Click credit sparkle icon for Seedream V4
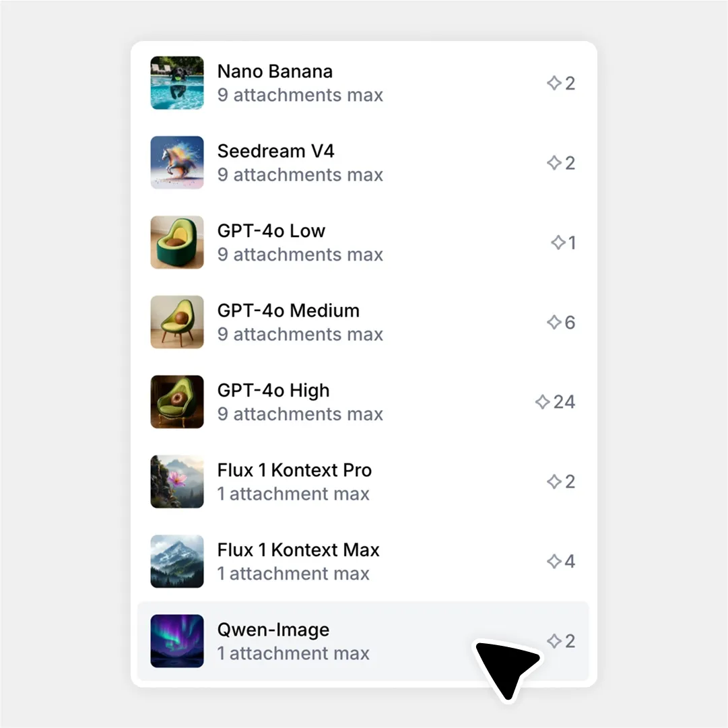This screenshot has width=728, height=728. (x=554, y=163)
